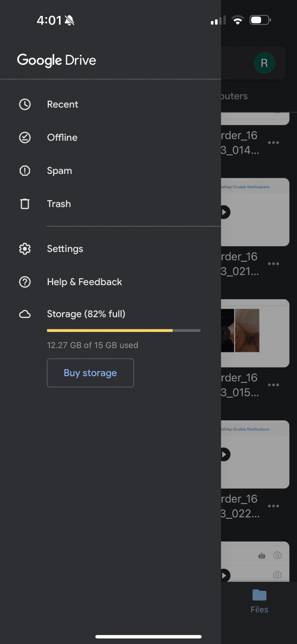Select the Offline icon in drawer

tap(24, 137)
